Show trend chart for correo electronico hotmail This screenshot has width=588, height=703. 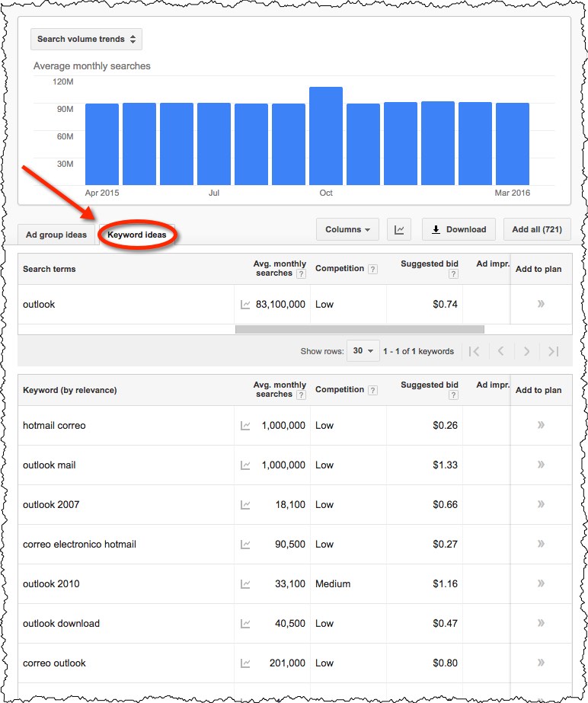coord(245,545)
